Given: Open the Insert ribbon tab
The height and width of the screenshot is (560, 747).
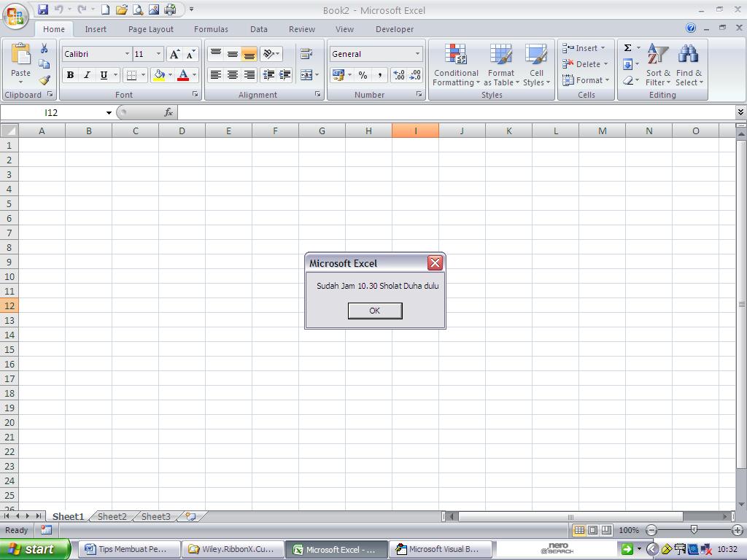Looking at the screenshot, I should point(96,29).
